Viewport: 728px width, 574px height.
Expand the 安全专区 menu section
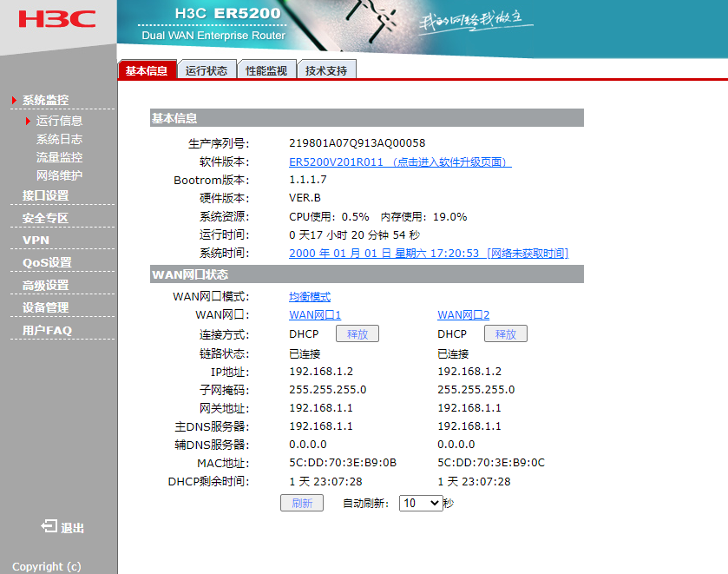pyautogui.click(x=45, y=218)
